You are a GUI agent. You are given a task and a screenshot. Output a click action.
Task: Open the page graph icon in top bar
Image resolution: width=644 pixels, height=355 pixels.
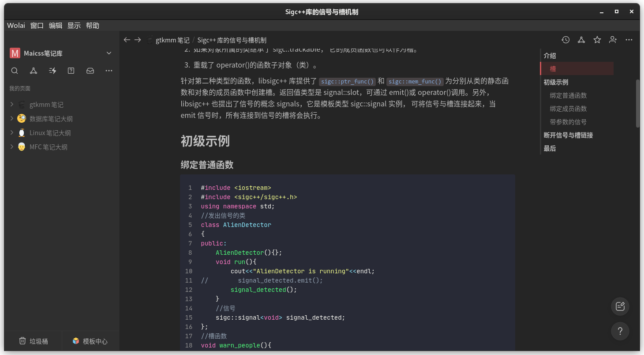(581, 40)
